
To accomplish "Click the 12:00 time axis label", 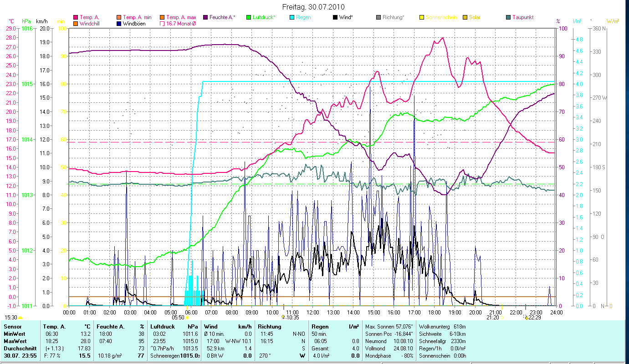I will [x=313, y=312].
